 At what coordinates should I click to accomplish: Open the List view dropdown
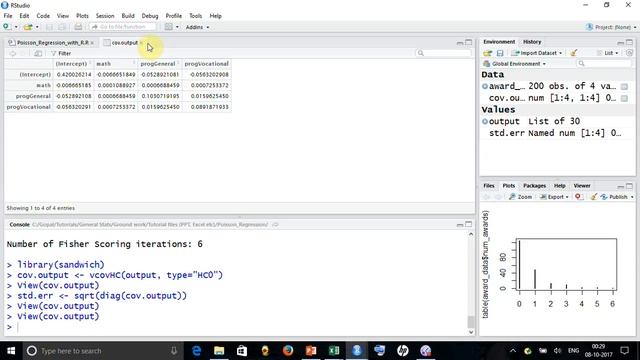(608, 53)
